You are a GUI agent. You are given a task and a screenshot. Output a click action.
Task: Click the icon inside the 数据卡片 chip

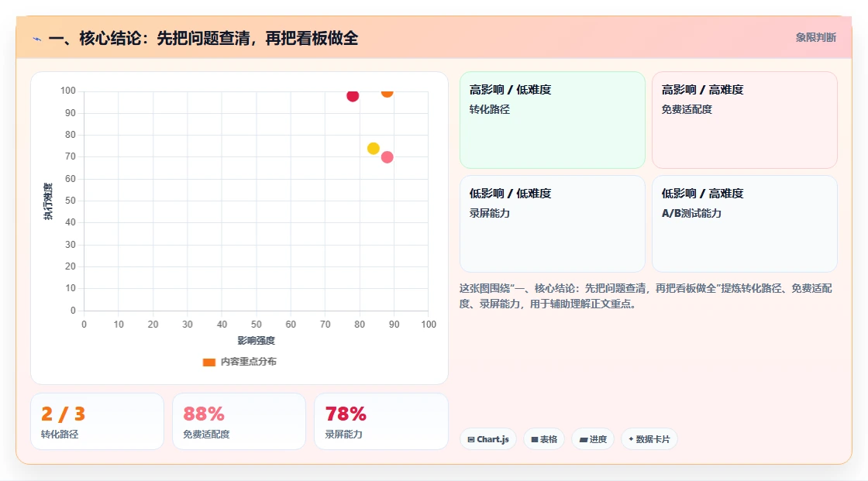click(631, 439)
